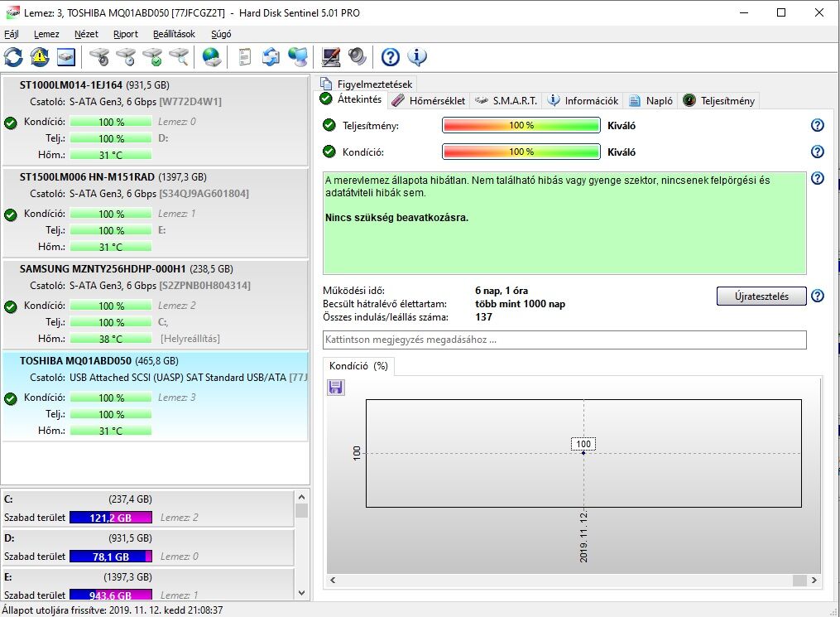840x617 pixels.
Task: Click the SAMSUNG 38 °C temperature bar
Action: tap(111, 339)
